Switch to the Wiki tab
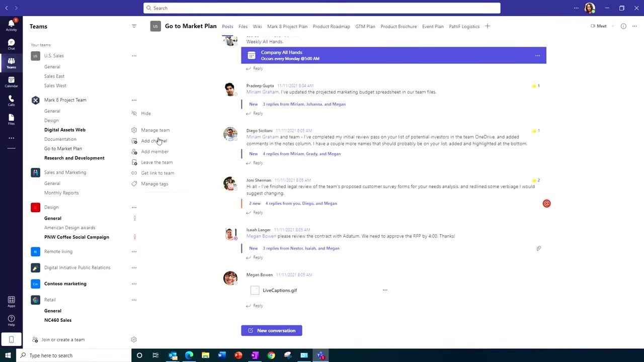 coord(257,27)
